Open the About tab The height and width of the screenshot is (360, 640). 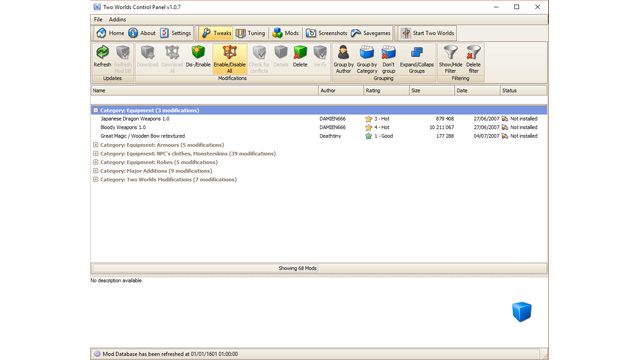click(x=142, y=33)
